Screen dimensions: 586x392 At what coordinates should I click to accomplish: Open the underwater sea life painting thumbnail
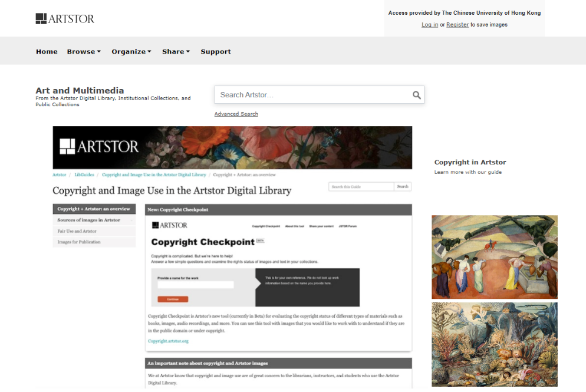(x=495, y=344)
